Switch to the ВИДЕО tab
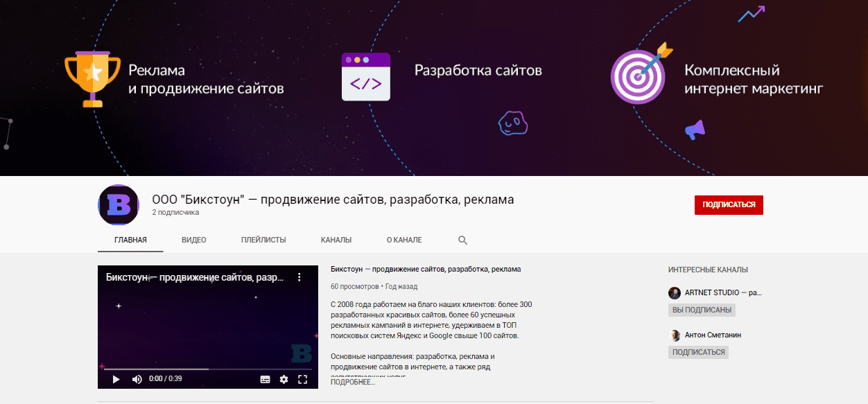The height and width of the screenshot is (404, 868). [194, 240]
